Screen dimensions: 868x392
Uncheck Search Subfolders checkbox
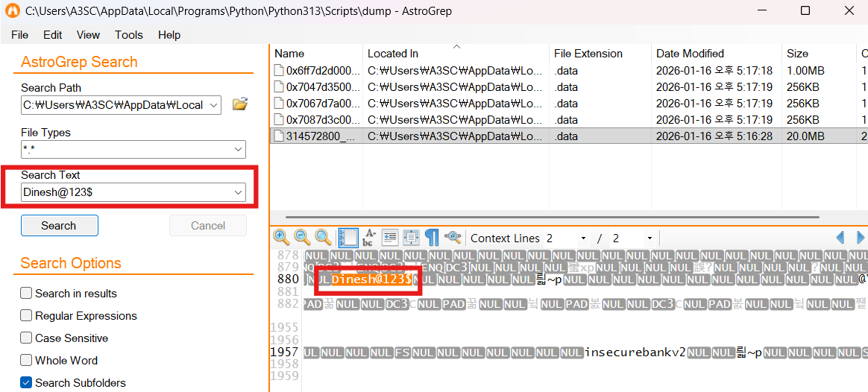tap(26, 382)
